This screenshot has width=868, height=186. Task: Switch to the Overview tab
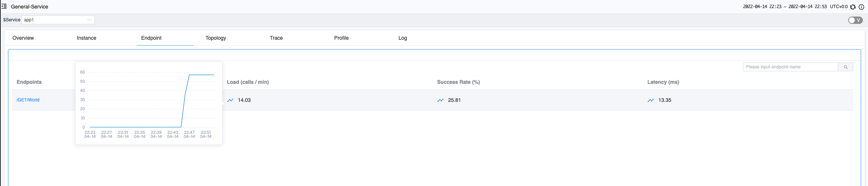coord(23,38)
